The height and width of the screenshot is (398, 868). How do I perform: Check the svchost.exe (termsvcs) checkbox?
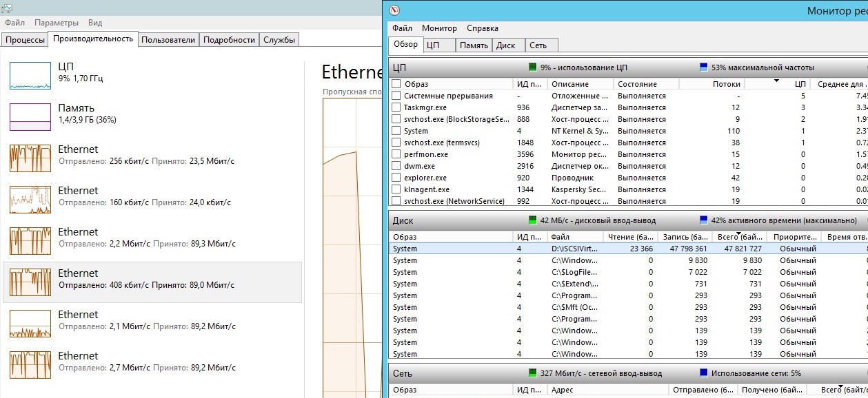click(396, 143)
